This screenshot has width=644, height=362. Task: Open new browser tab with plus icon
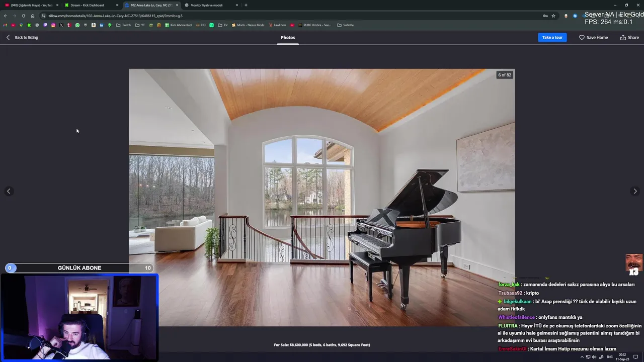(x=246, y=5)
